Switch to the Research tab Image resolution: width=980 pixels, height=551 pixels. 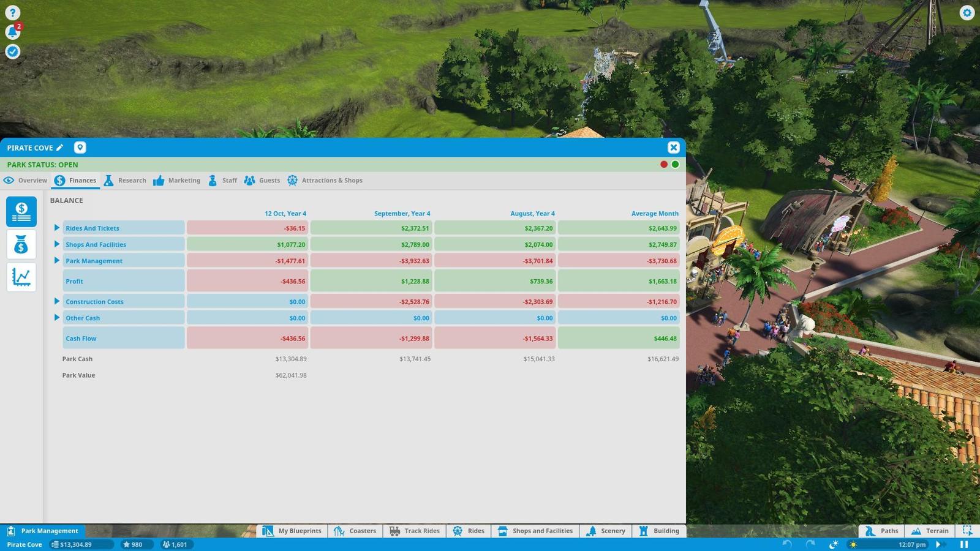coord(126,181)
